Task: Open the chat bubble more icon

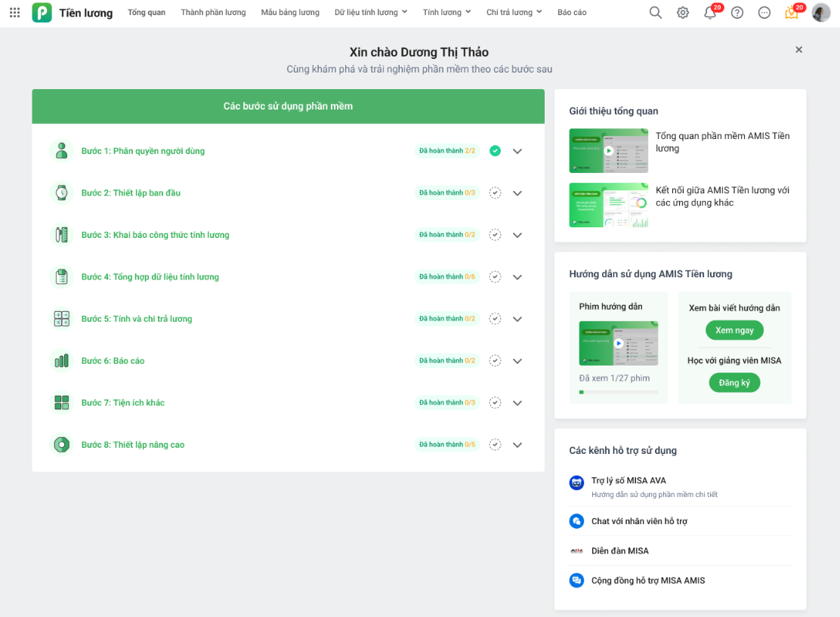Action: [764, 12]
